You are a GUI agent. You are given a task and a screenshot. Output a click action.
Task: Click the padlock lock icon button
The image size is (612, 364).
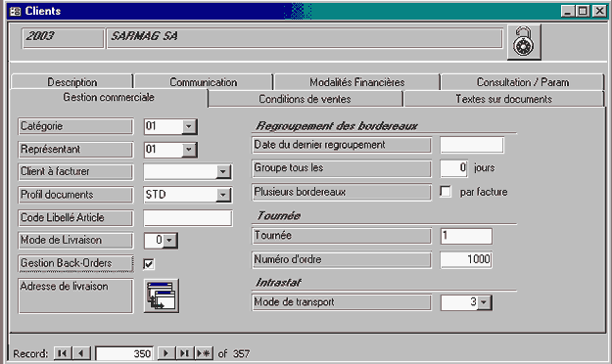point(524,42)
